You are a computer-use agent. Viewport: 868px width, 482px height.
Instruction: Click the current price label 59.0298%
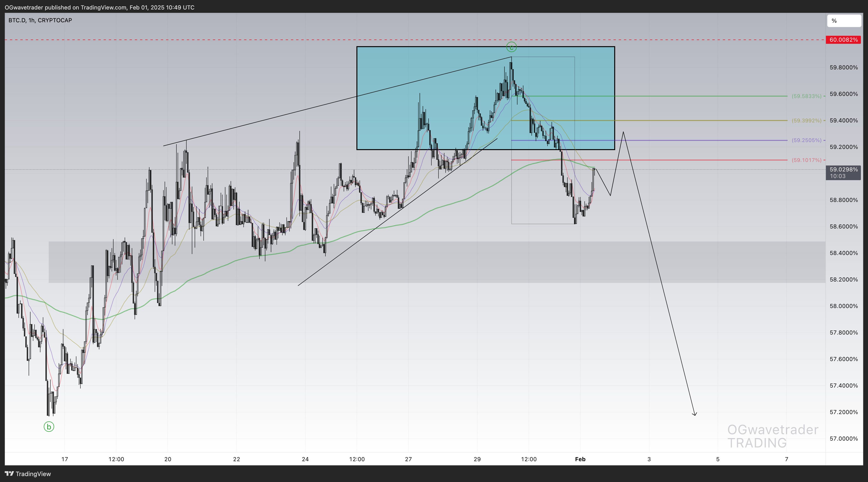tap(843, 173)
